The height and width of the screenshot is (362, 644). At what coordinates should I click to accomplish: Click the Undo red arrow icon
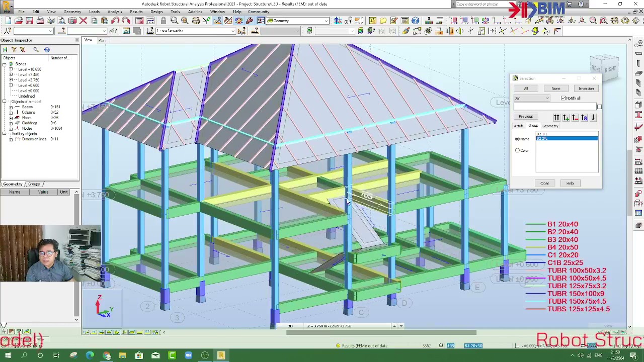[115, 21]
